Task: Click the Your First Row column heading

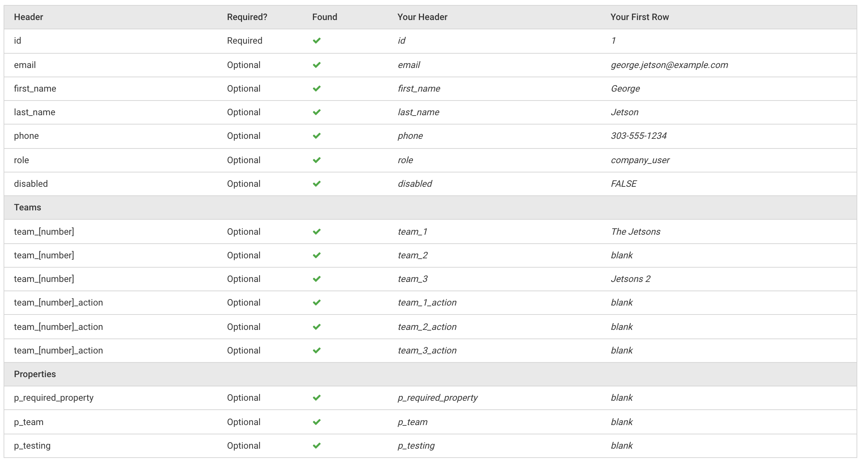Action: tap(640, 17)
